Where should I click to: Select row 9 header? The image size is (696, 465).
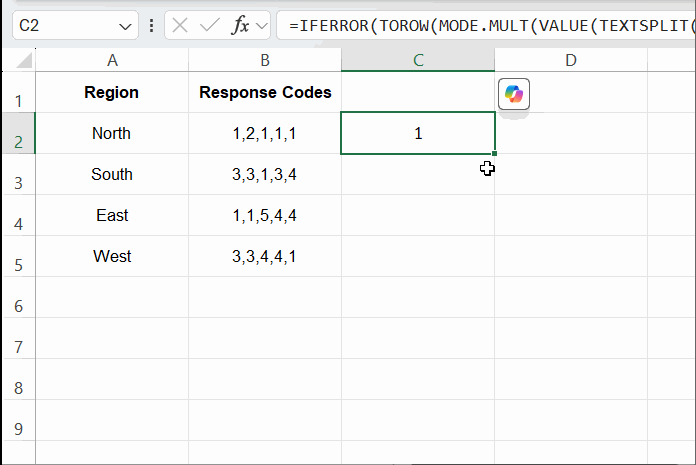pos(18,420)
